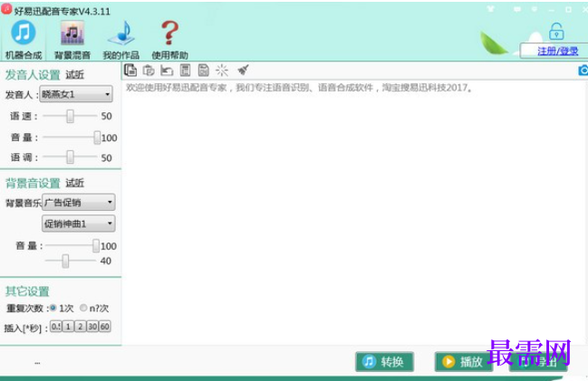Select the 1次 repeat radio button

point(53,308)
